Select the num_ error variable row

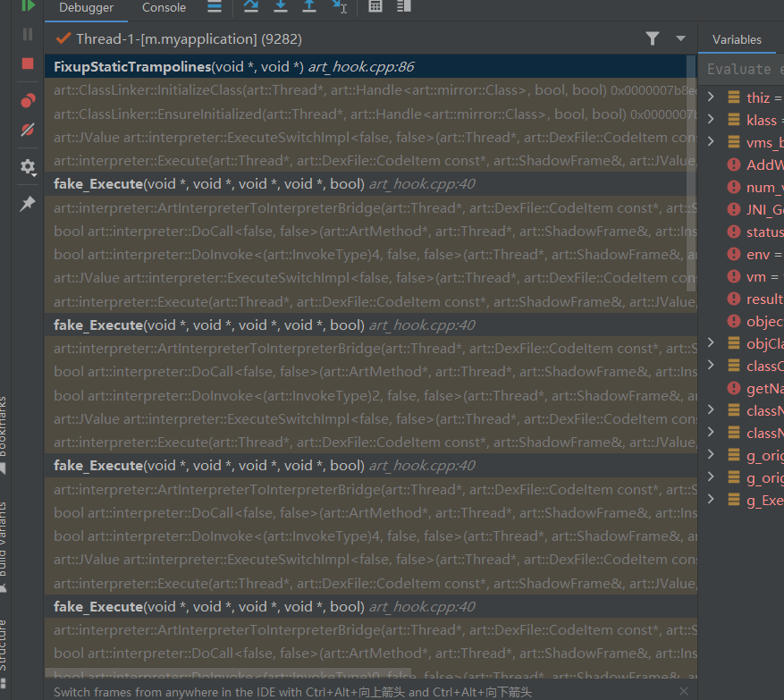(x=742, y=187)
